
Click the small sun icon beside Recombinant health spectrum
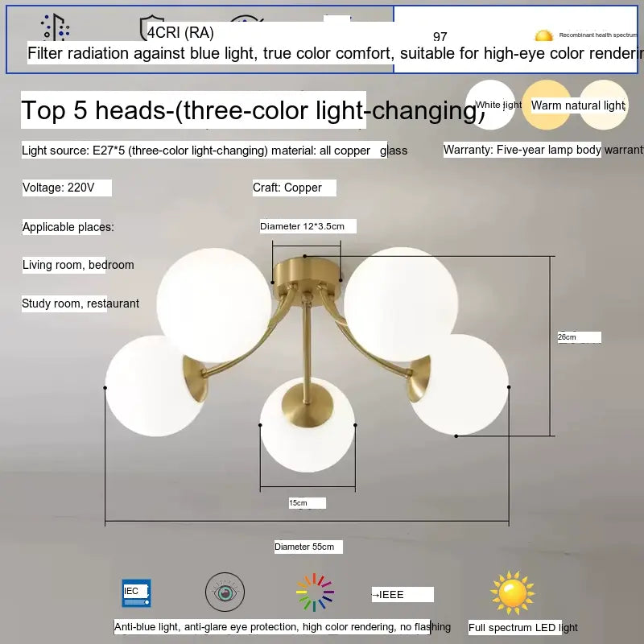coord(544,35)
